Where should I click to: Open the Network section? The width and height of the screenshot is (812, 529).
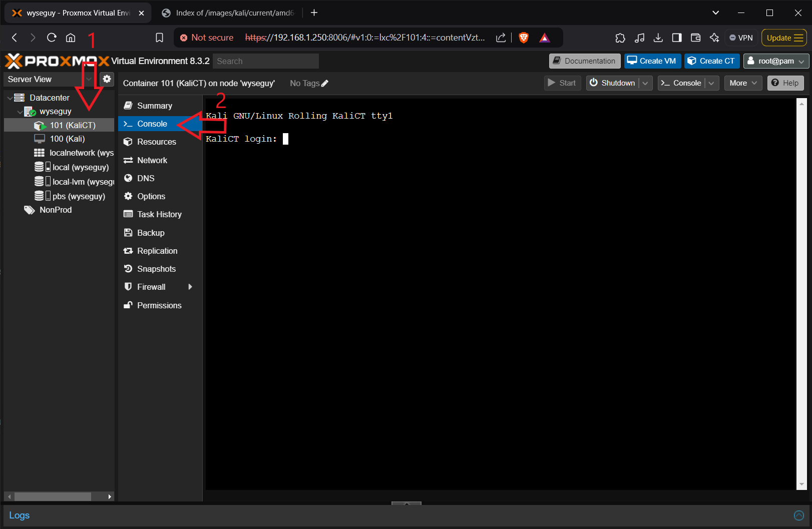160,160
